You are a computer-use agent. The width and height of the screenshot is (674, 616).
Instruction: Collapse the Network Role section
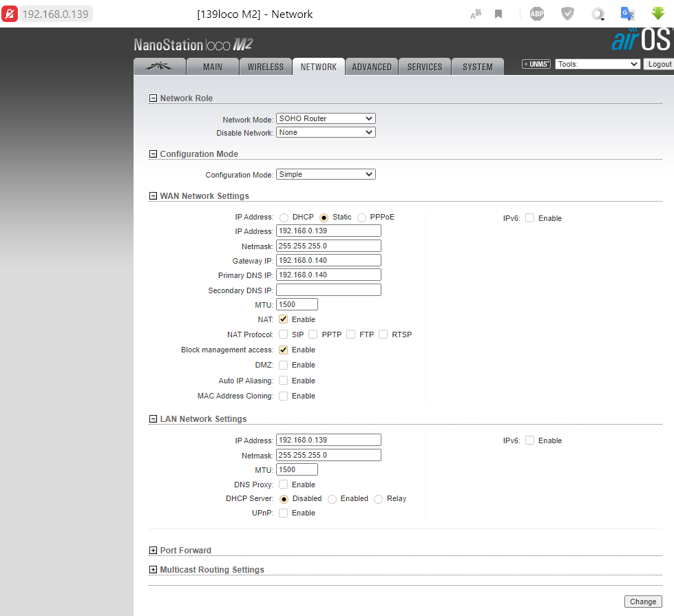coord(153,98)
